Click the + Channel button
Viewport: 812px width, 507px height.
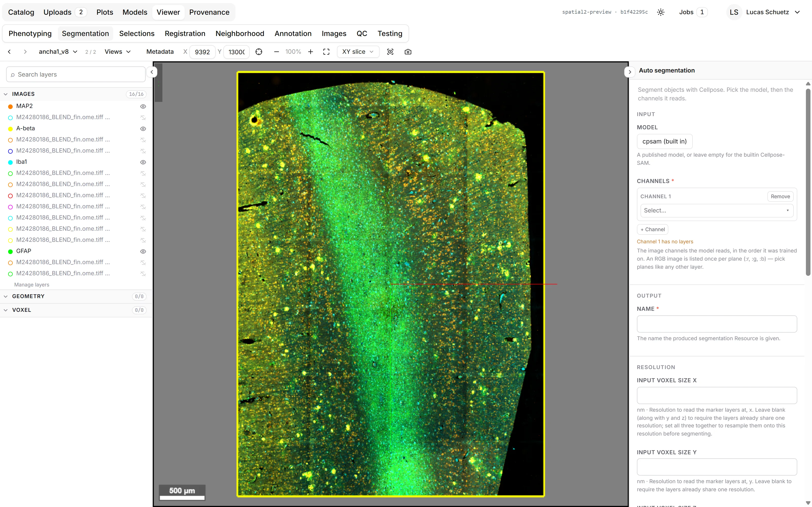[652, 229]
